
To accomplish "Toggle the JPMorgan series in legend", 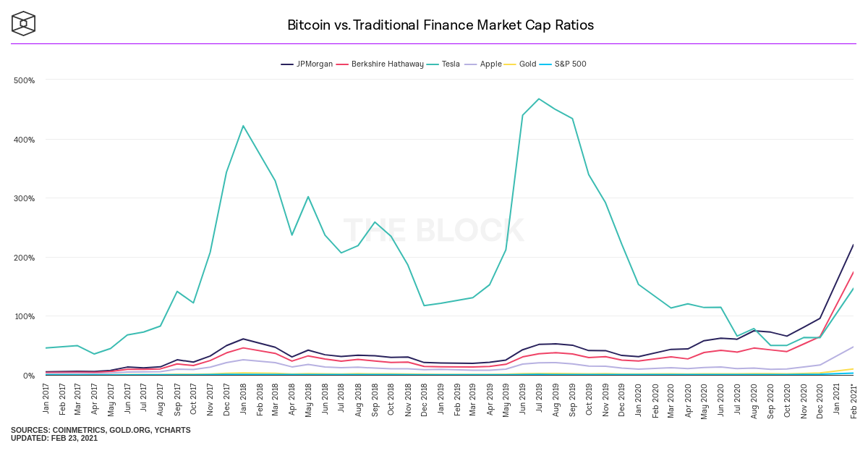I will click(x=307, y=64).
